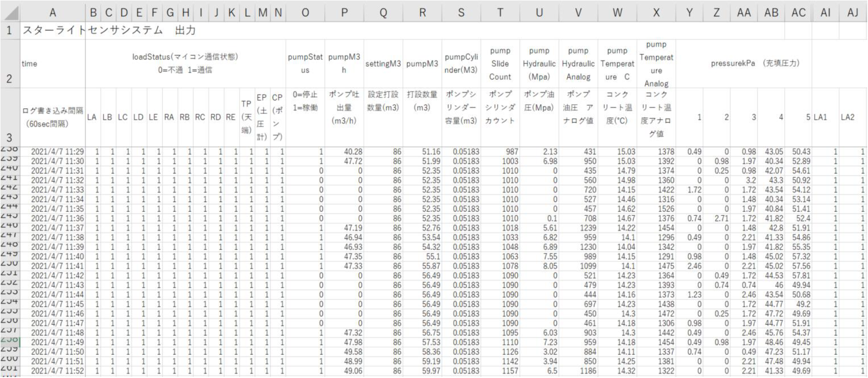Select column R header
The image size is (868, 378).
422,13
